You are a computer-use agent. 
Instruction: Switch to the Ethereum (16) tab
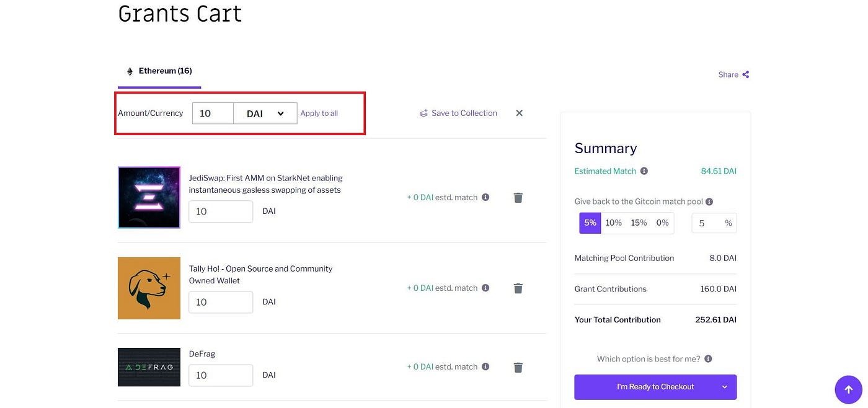[x=159, y=71]
